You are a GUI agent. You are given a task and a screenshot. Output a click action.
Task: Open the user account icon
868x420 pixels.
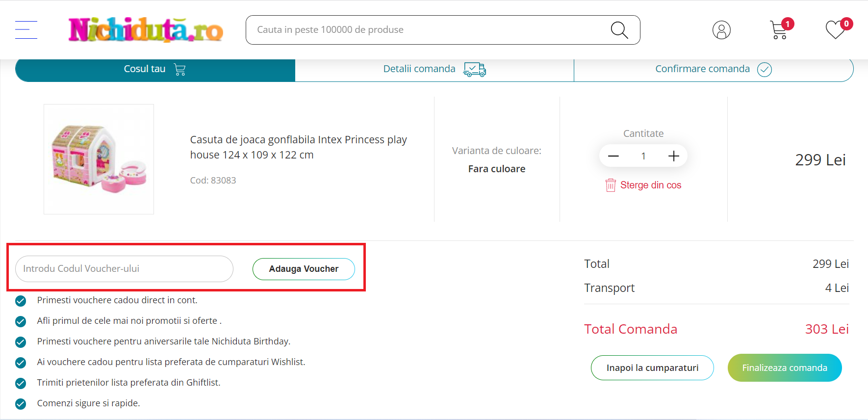(721, 30)
